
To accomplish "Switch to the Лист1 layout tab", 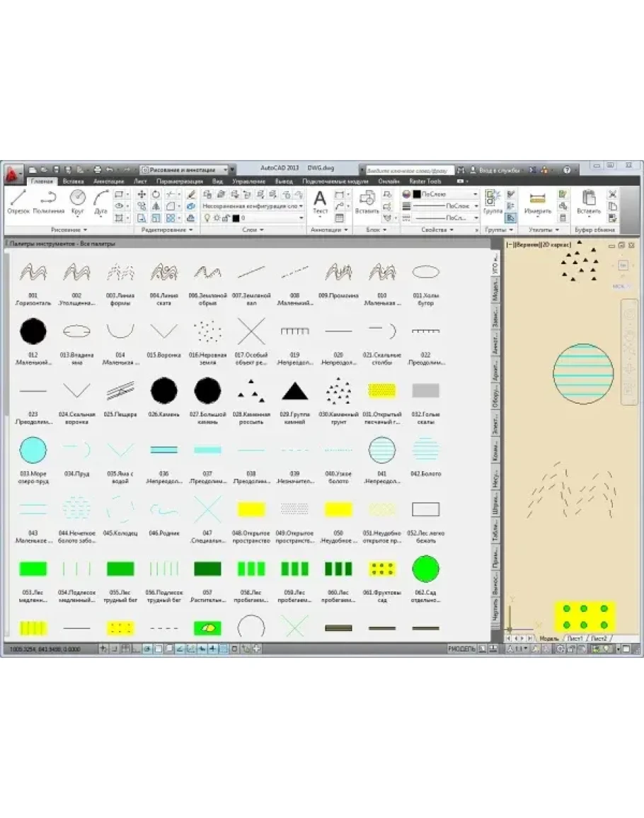I will click(574, 639).
